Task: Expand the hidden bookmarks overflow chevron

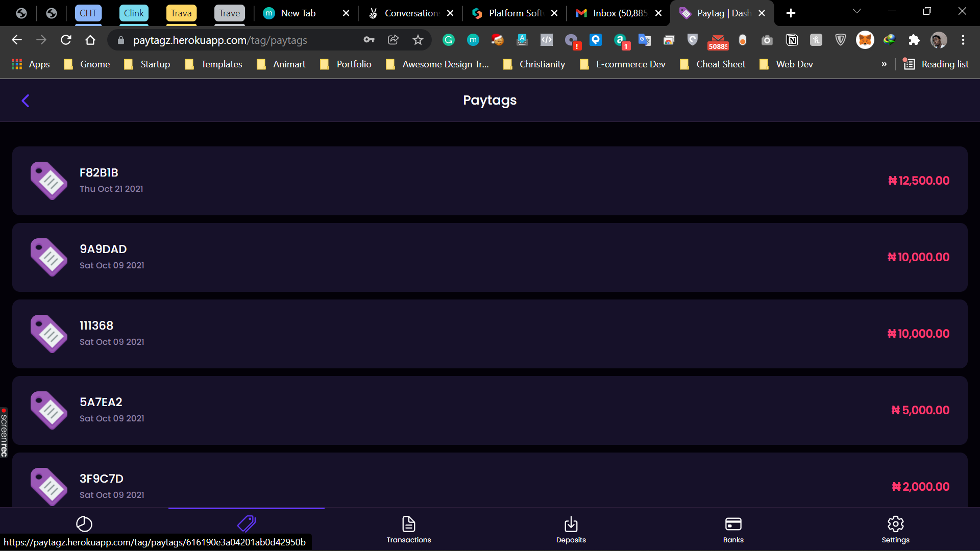Action: (x=884, y=64)
